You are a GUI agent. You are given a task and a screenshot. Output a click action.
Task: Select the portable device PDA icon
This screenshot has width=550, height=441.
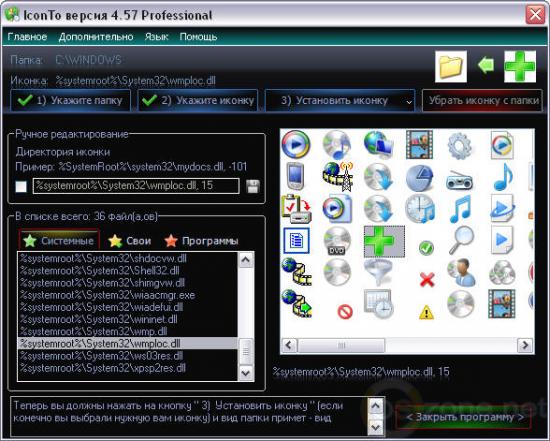point(295,176)
